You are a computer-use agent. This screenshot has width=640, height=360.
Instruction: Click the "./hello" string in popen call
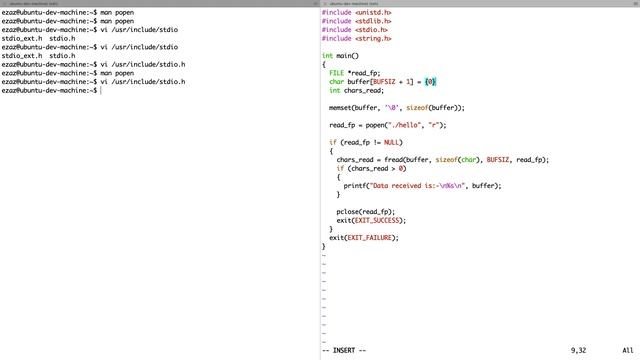click(404, 125)
